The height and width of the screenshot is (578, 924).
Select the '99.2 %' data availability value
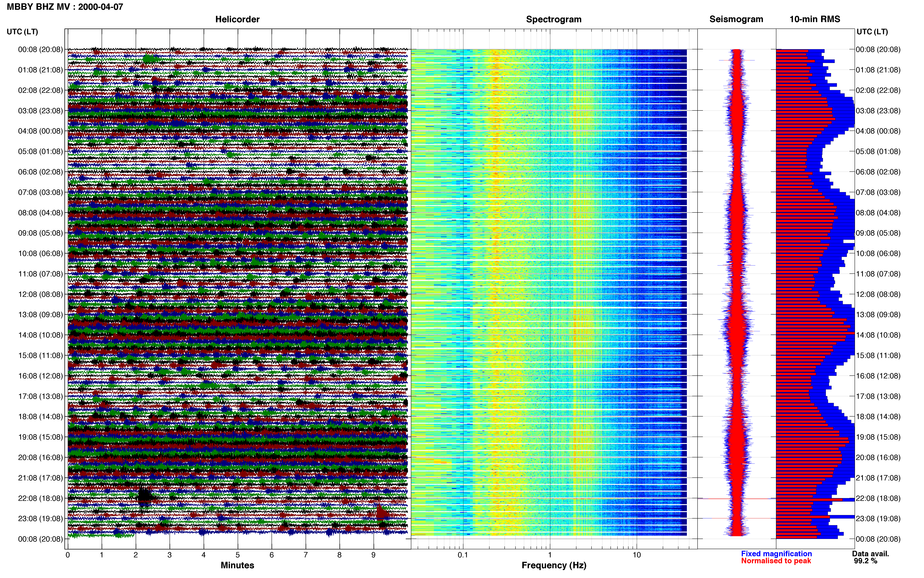[x=865, y=561]
